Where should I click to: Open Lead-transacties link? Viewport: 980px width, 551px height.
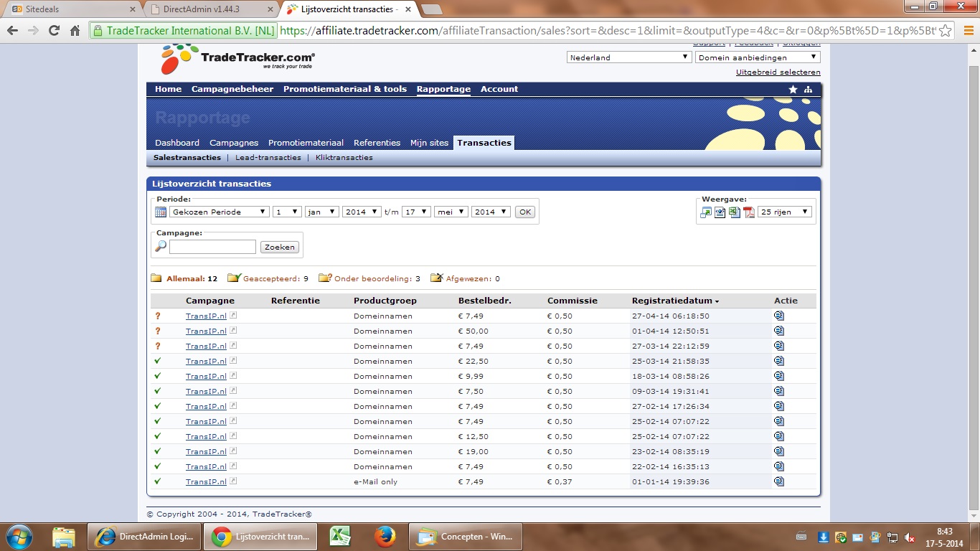[268, 158]
